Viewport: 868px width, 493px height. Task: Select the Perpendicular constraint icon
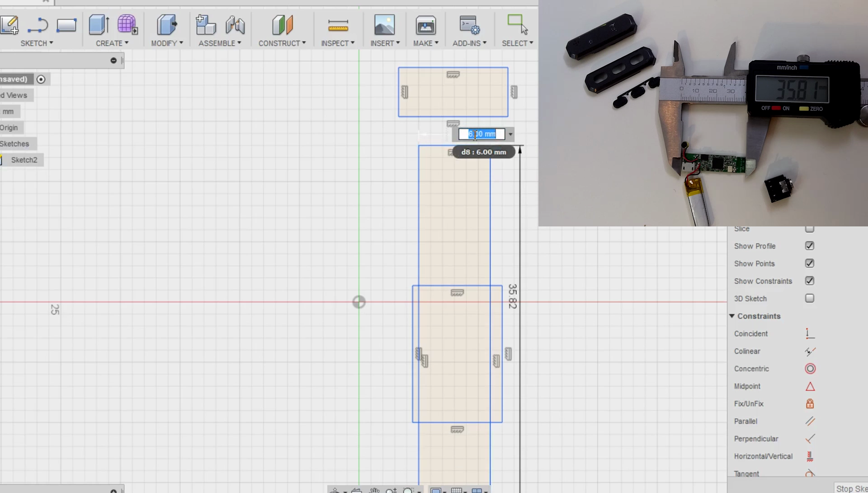point(810,439)
